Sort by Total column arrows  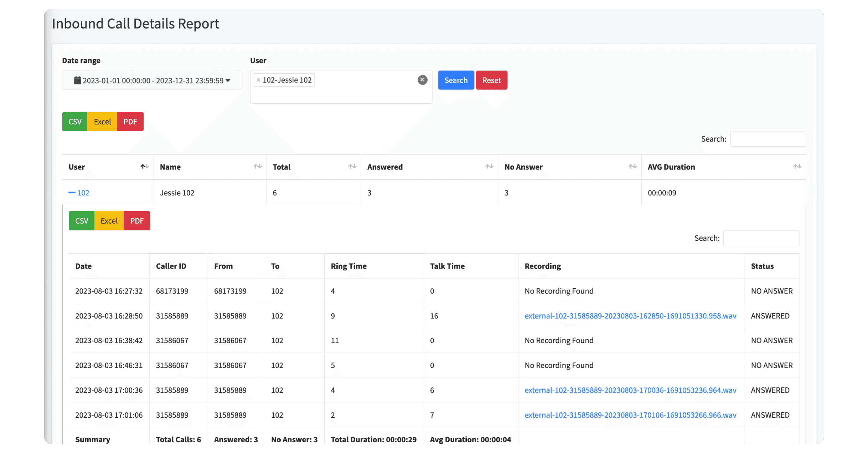click(x=352, y=167)
